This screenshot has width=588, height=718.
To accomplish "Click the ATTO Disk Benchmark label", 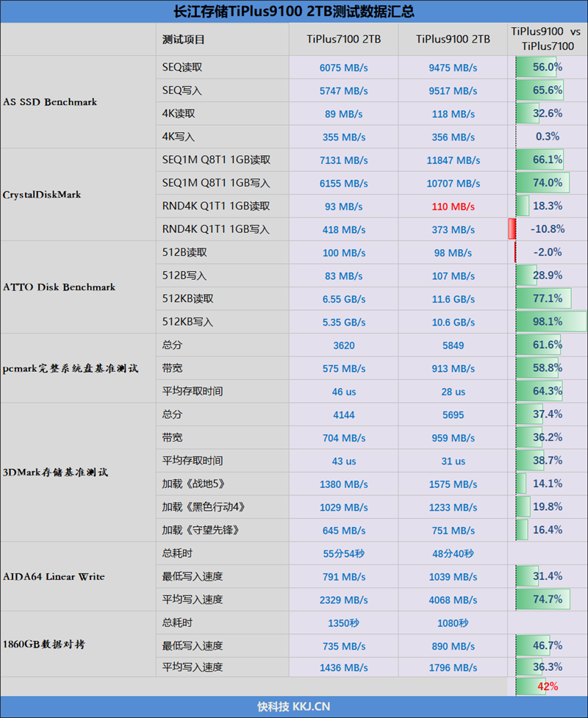I will point(60,287).
